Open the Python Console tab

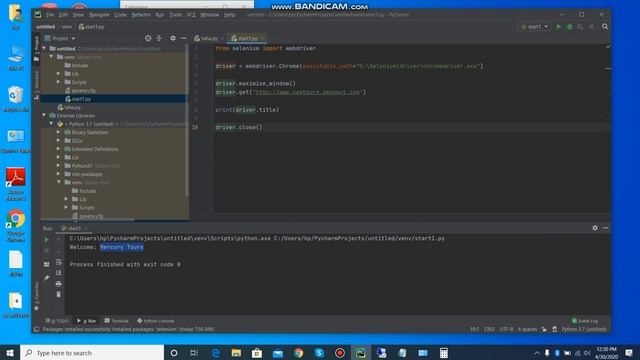click(x=156, y=321)
